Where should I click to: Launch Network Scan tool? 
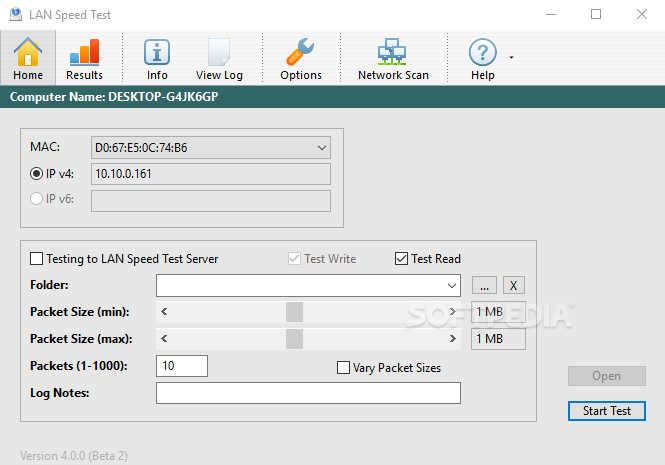(393, 58)
